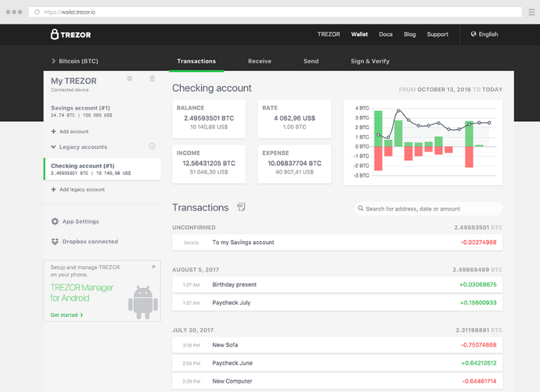Select Checking account (#1)
540x392 pixels.
pos(102,169)
